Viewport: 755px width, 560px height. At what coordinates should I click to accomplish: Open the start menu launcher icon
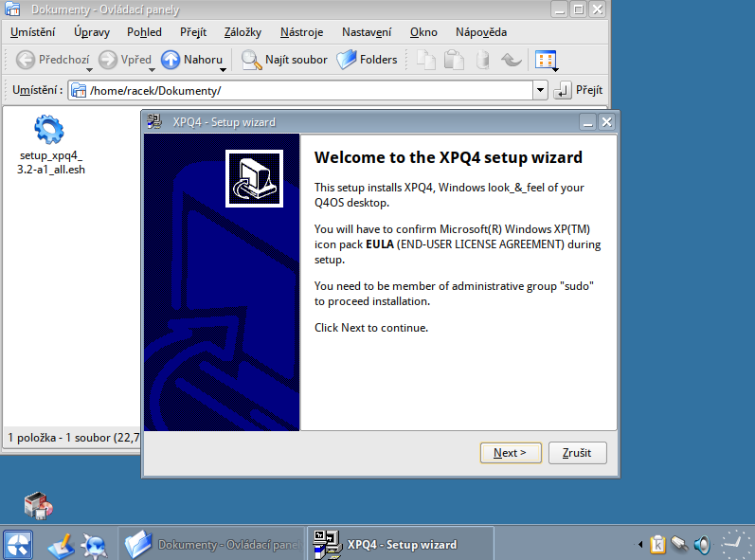coord(18,545)
